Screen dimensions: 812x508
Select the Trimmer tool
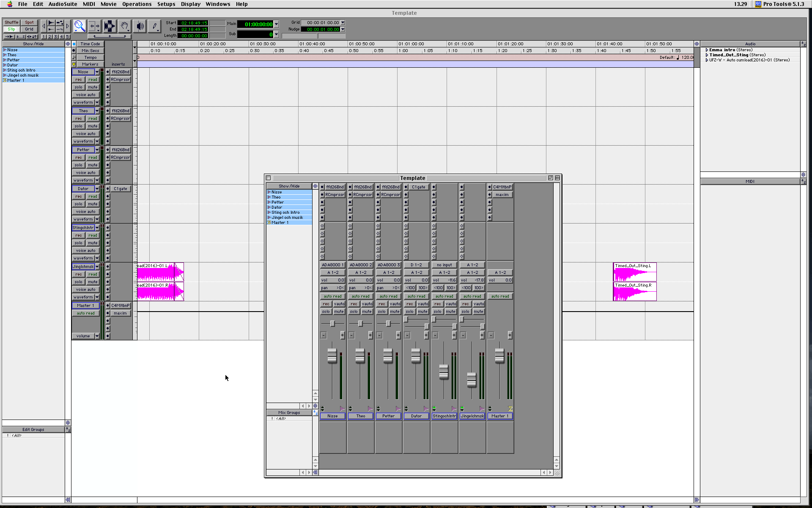tap(94, 26)
